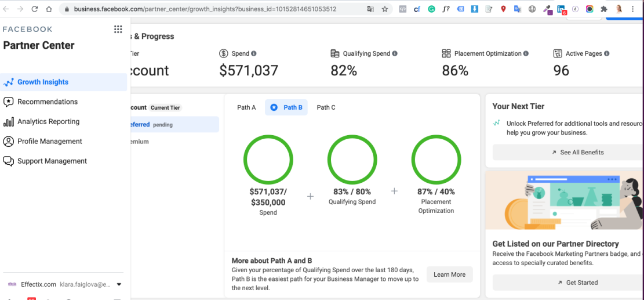Click the "Your Next Tier" heading
This screenshot has height=300, width=644.
(x=518, y=106)
